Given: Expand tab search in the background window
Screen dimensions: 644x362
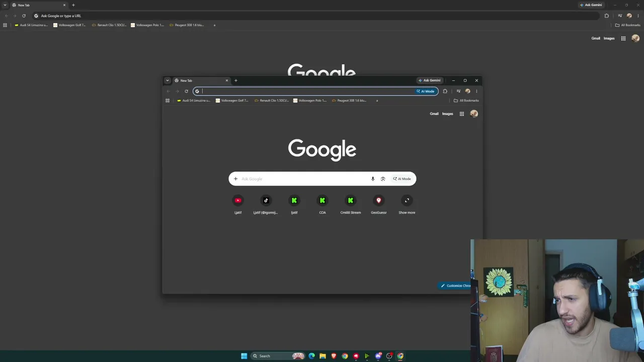Looking at the screenshot, I should tap(5, 5).
